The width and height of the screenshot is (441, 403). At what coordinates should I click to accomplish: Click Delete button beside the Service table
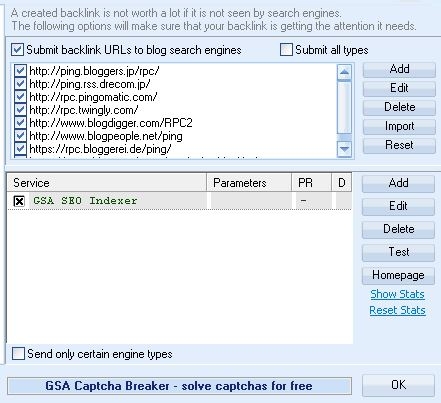398,229
